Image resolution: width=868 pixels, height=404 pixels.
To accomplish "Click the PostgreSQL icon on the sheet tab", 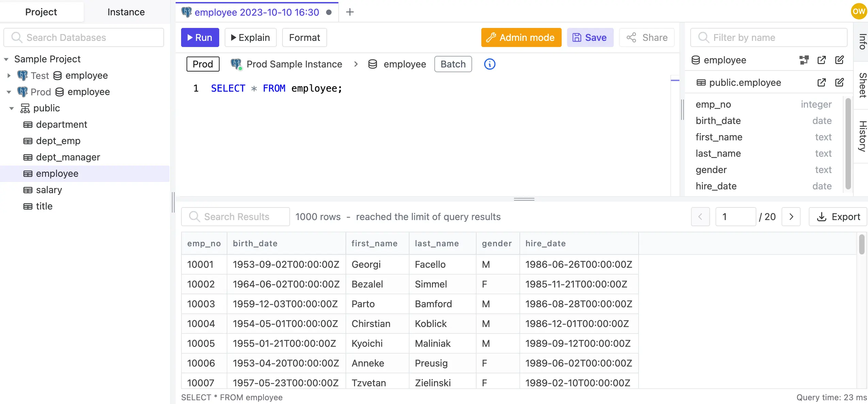I will pos(186,12).
